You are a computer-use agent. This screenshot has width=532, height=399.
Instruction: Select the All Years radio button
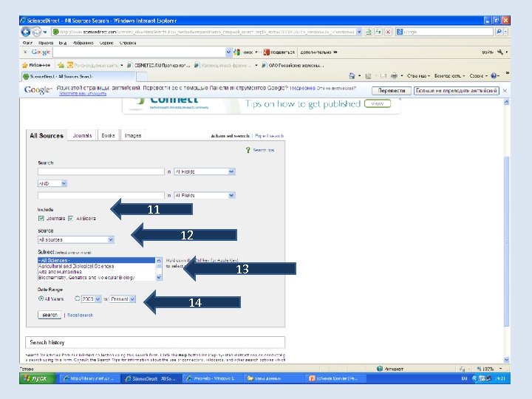[x=41, y=299]
